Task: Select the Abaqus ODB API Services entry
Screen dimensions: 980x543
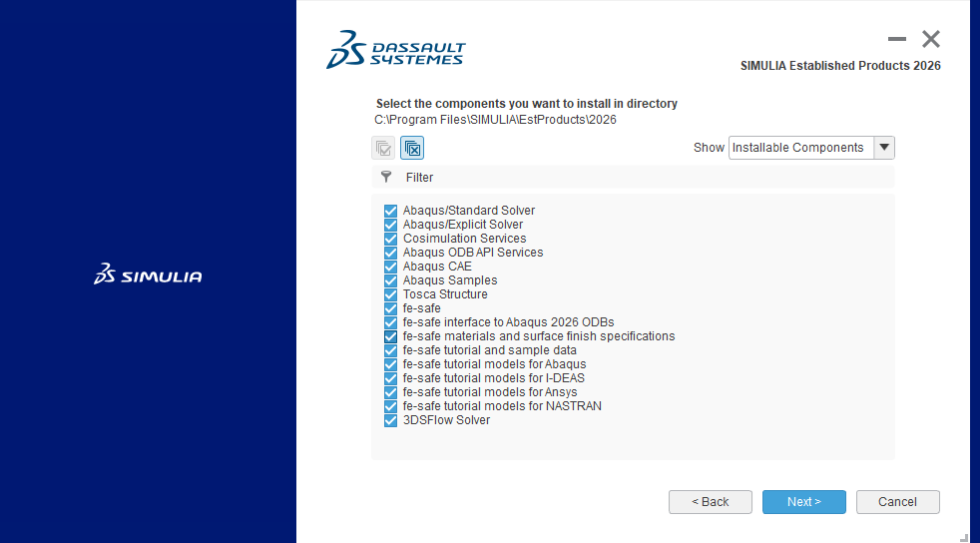Action: click(x=473, y=253)
